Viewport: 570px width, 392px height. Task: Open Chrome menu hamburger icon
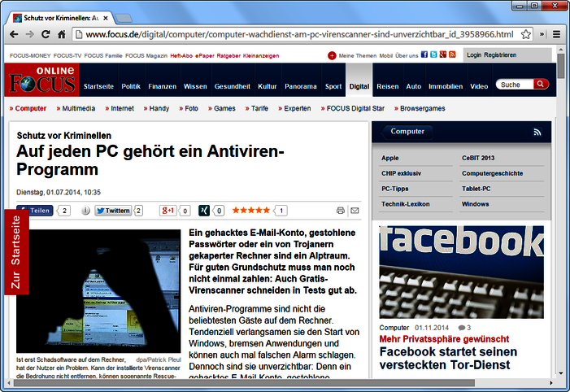pyautogui.click(x=557, y=34)
